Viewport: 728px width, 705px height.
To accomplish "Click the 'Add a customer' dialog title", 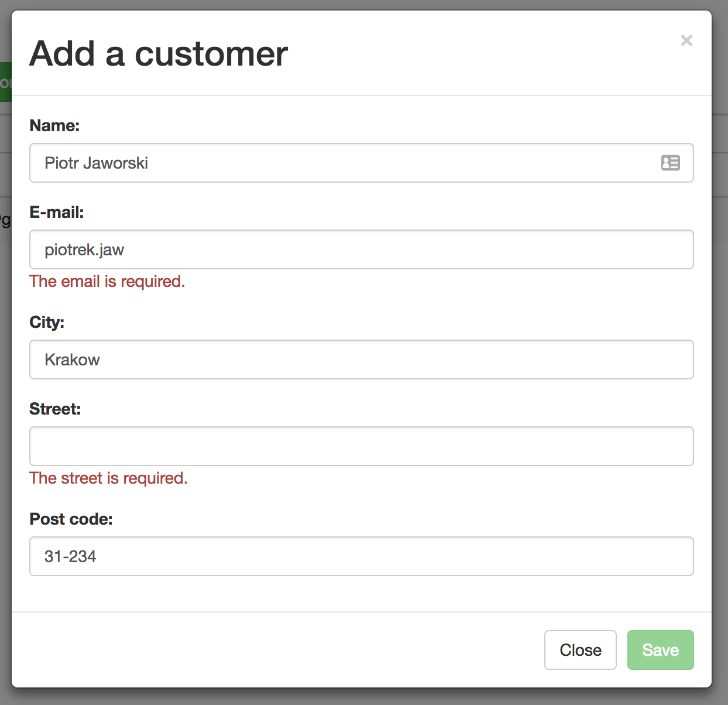I will point(159,53).
